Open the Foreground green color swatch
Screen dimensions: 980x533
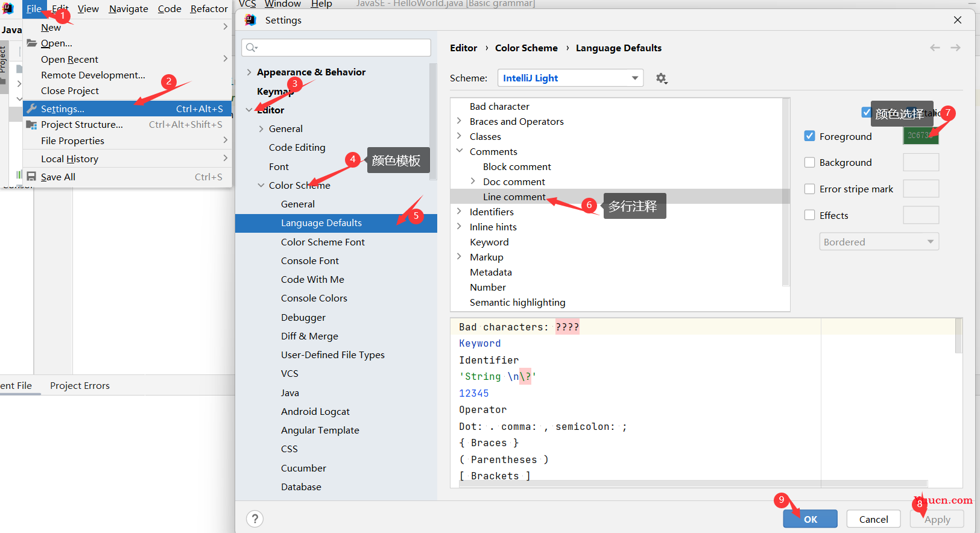pos(921,136)
